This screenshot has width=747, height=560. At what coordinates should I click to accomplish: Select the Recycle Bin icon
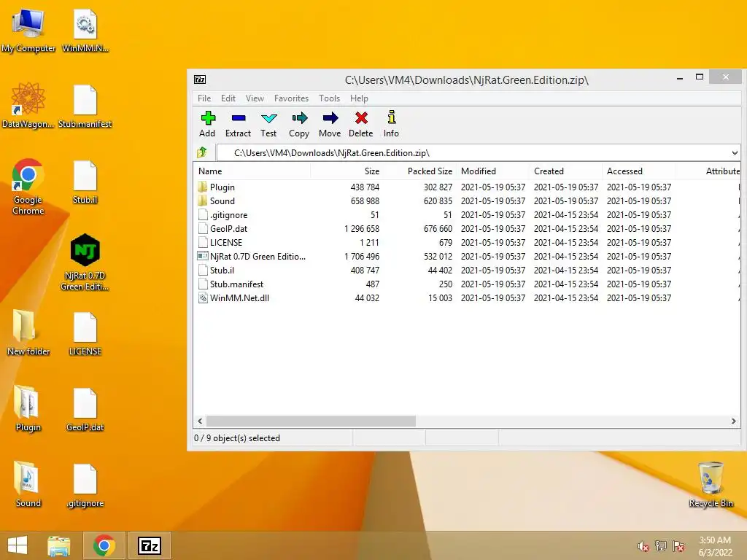(711, 484)
